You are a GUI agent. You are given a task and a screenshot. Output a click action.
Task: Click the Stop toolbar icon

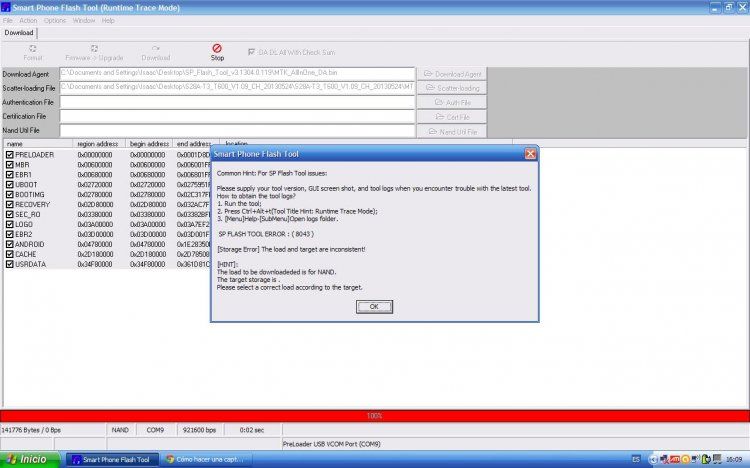(x=217, y=52)
